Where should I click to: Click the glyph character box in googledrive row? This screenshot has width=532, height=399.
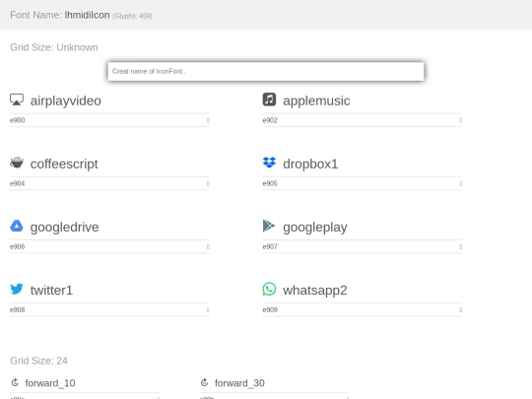[208, 246]
